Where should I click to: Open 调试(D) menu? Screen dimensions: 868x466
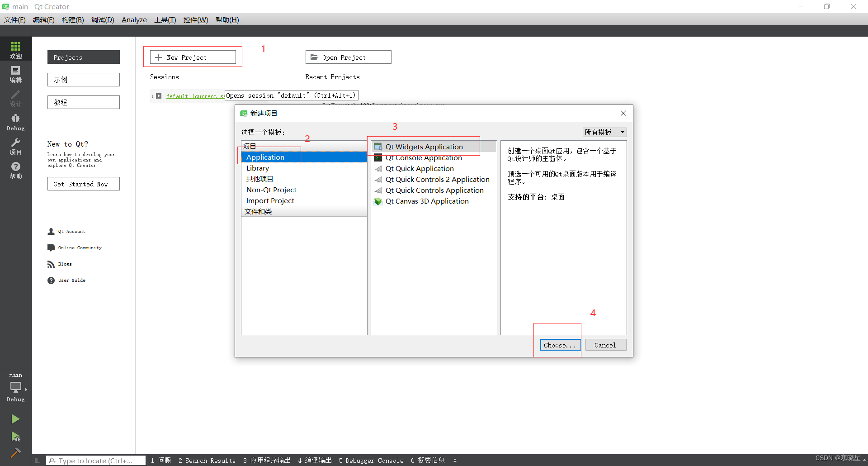pyautogui.click(x=103, y=19)
